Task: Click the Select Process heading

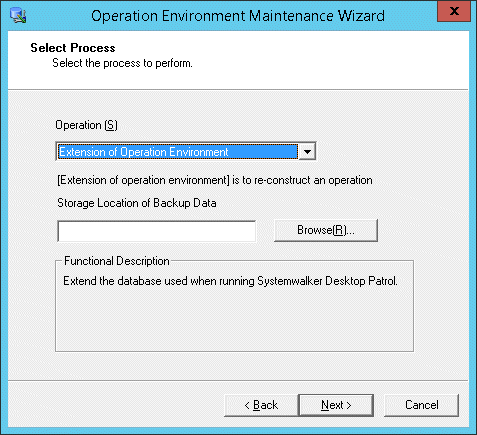Action: tap(73, 48)
